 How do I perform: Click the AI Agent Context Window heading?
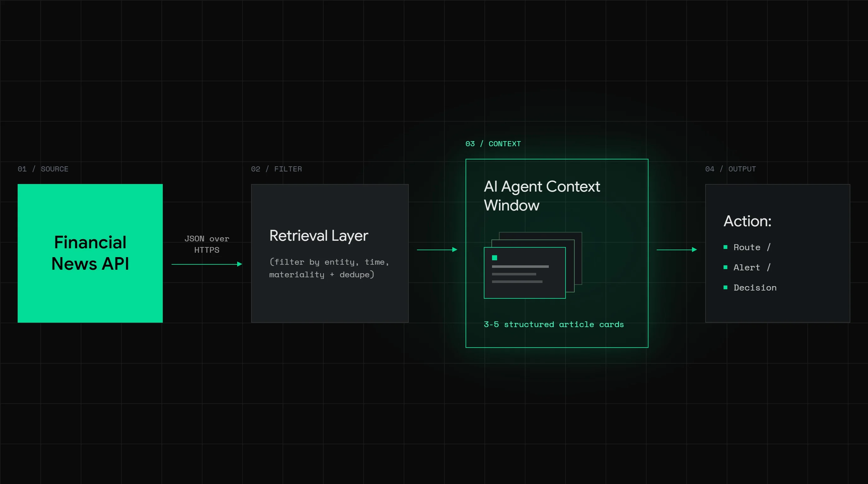pos(542,196)
